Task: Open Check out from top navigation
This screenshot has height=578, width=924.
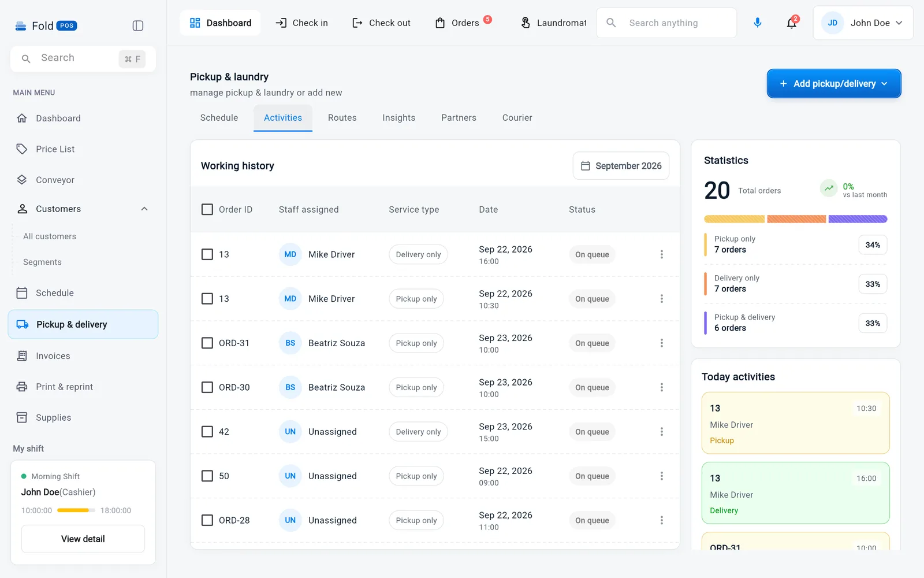Action: click(381, 23)
